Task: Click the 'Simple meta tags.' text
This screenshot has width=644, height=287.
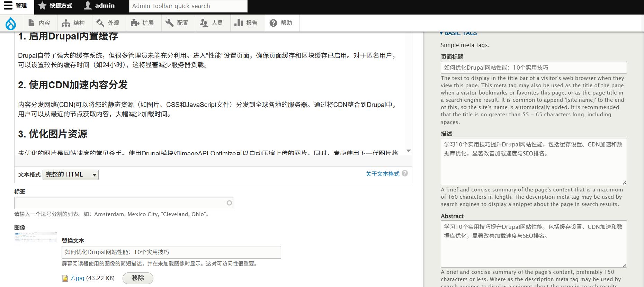Action: tap(465, 45)
